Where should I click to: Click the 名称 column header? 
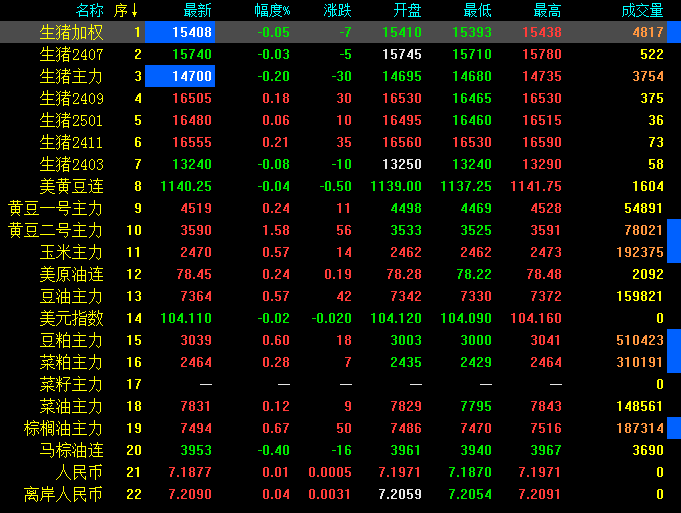[89, 10]
